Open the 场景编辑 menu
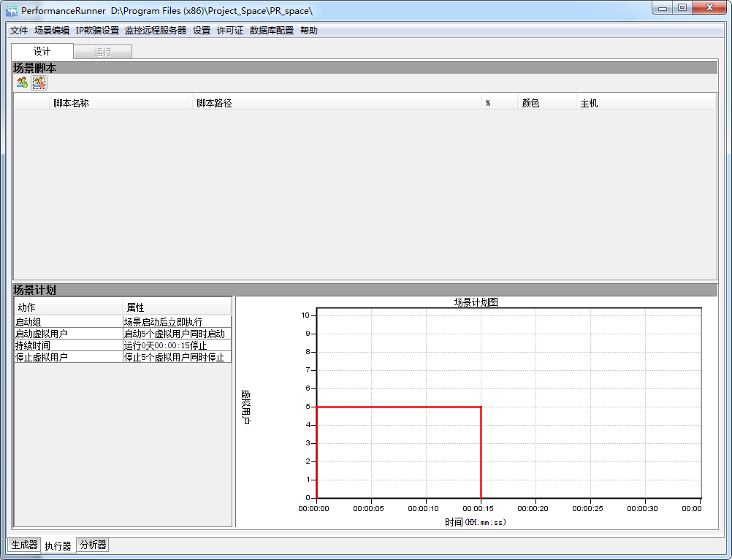 pyautogui.click(x=52, y=31)
